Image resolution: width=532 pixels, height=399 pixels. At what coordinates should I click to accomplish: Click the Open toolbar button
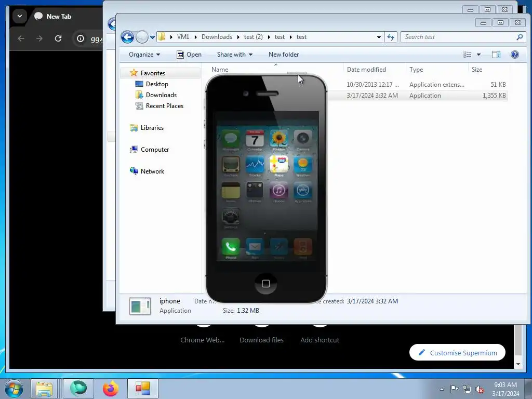tap(189, 55)
